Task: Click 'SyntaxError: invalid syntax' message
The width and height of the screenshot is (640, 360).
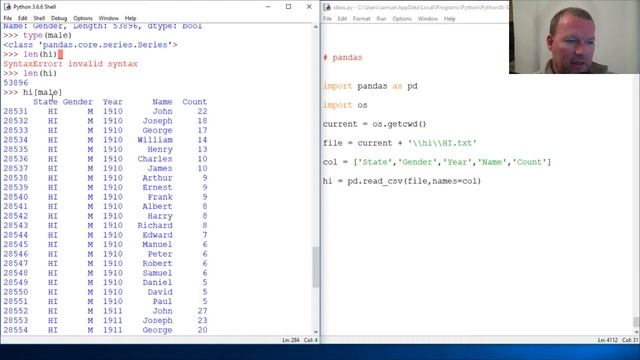Action: [x=71, y=64]
